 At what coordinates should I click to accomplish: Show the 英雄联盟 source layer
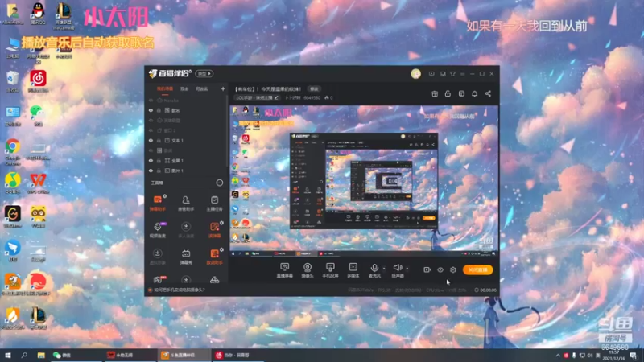pos(151,121)
